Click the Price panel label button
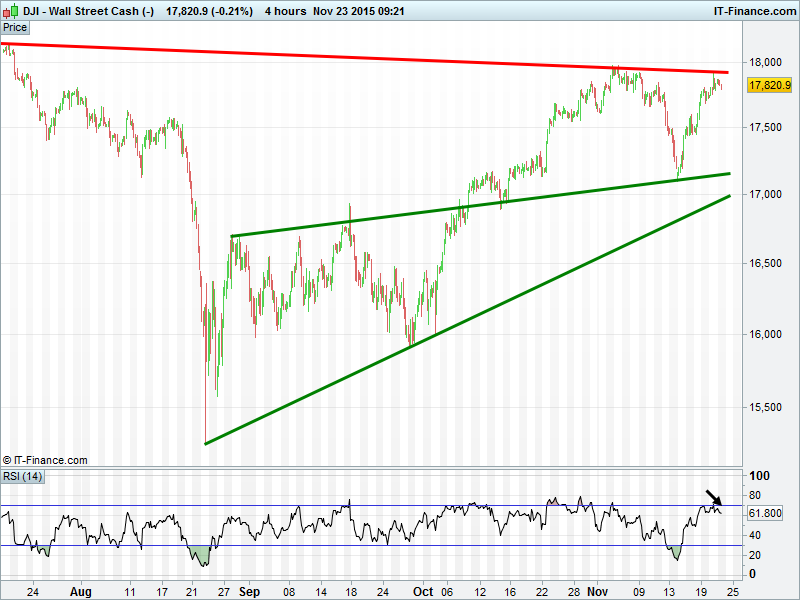Viewport: 800px width, 600px height. 15,28
